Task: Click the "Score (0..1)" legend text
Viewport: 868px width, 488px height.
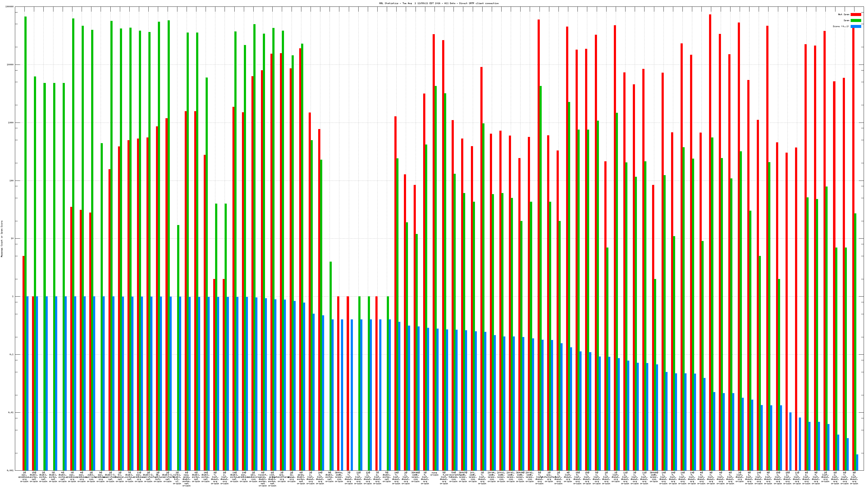Action: (x=841, y=26)
